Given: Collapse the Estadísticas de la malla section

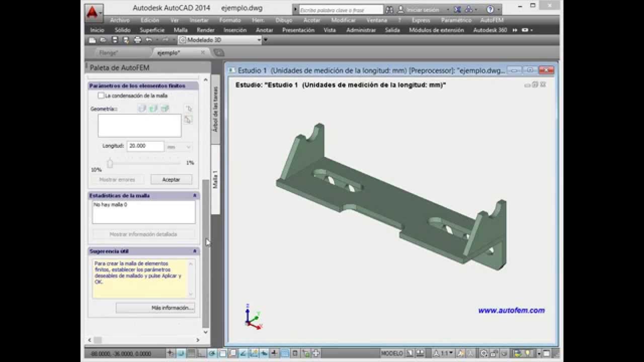Looking at the screenshot, I should pos(195,196).
